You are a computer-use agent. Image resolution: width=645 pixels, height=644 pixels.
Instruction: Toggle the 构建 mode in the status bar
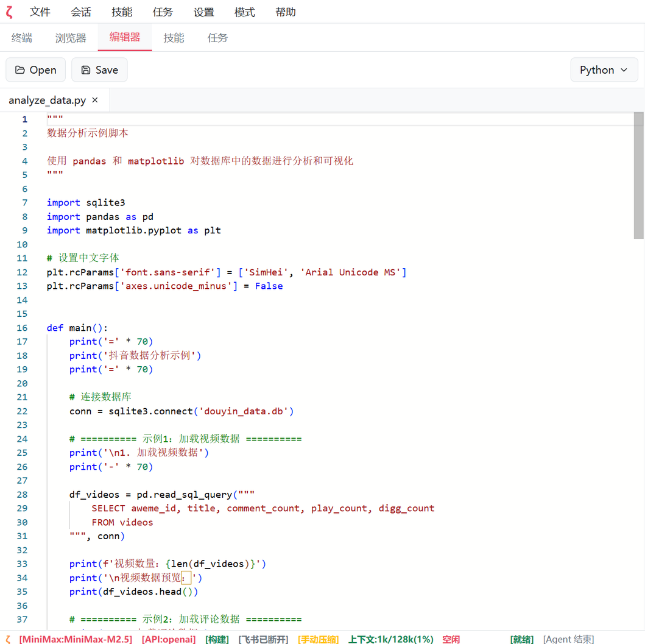pos(217,639)
